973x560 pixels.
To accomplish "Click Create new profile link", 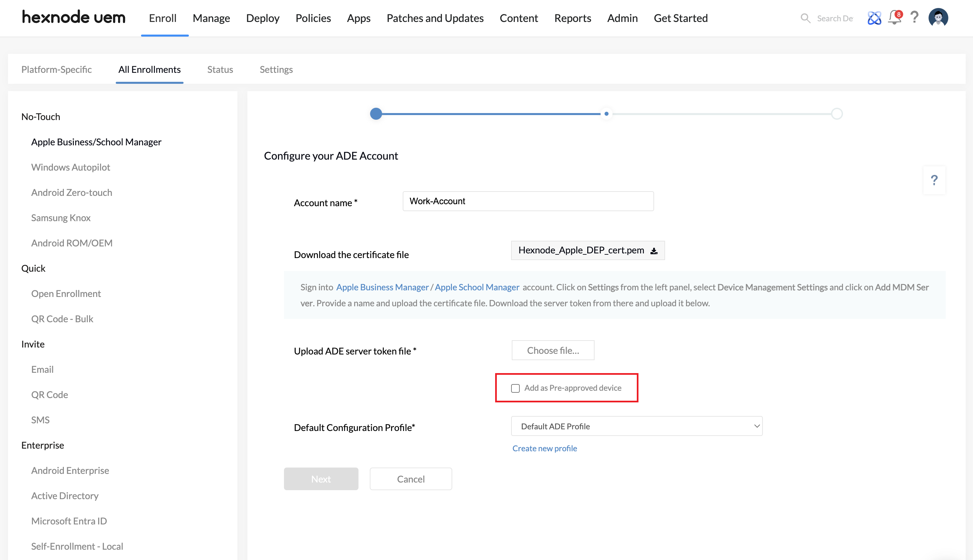I will pos(545,448).
